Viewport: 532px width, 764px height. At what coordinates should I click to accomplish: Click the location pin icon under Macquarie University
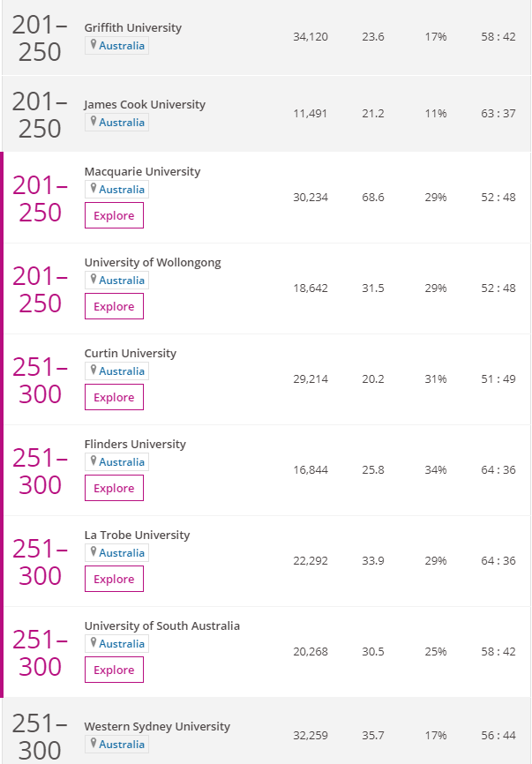[93, 189]
